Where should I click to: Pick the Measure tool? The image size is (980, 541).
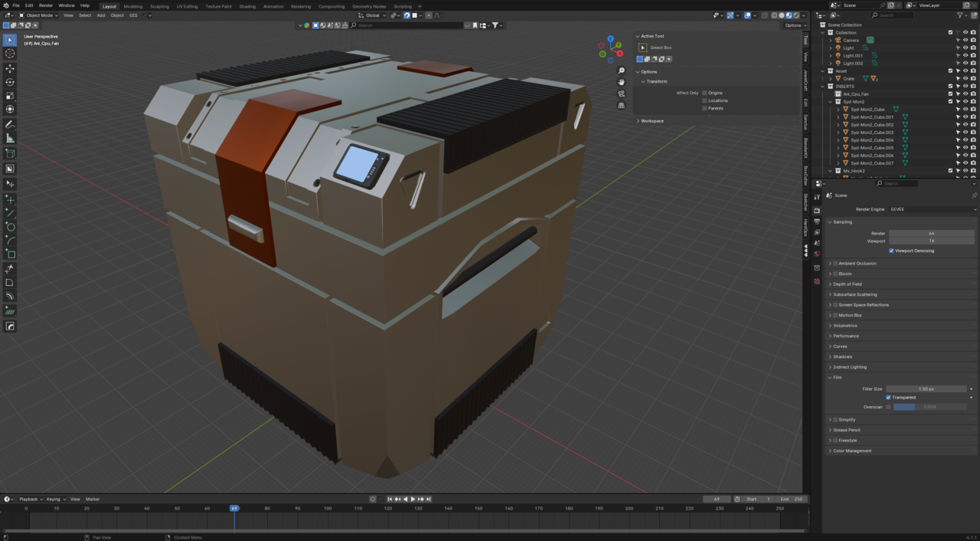pyautogui.click(x=10, y=138)
